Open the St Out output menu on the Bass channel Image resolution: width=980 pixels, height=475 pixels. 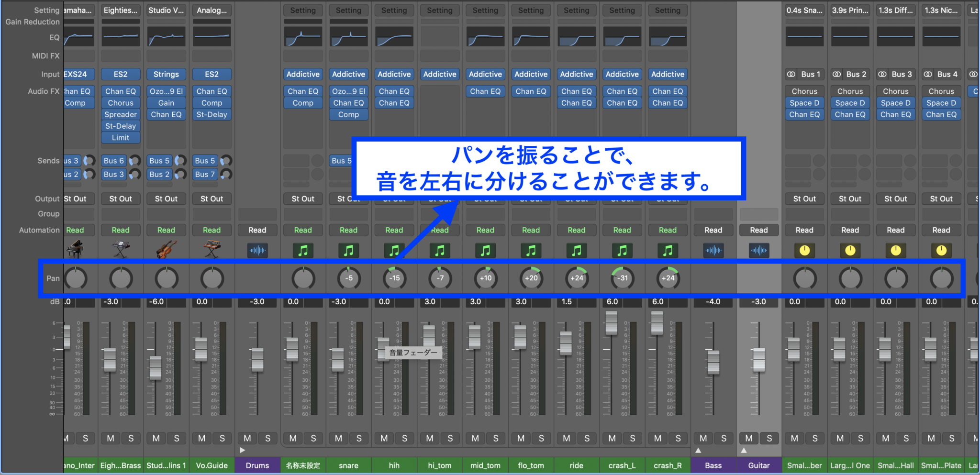(713, 199)
